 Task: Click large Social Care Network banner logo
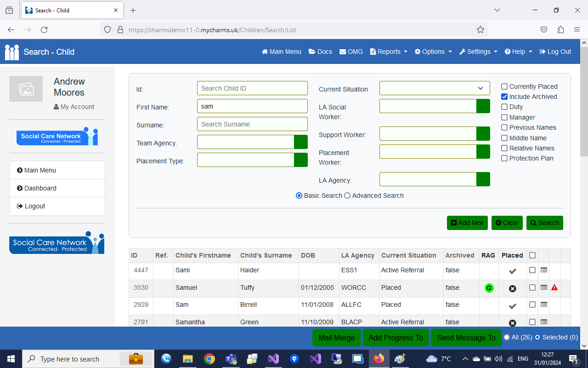tap(57, 242)
